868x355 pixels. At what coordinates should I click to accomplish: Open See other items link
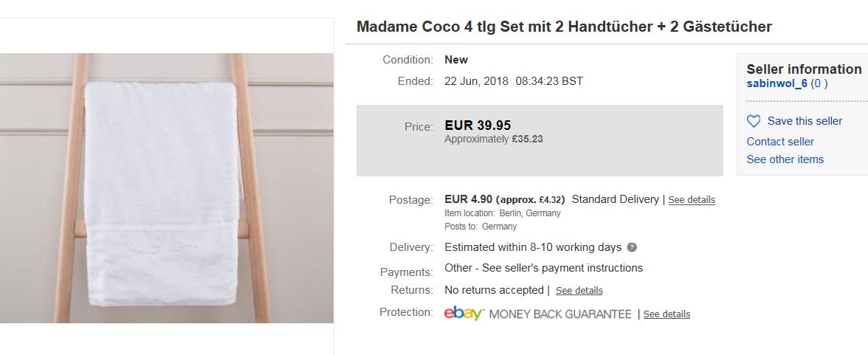(785, 159)
